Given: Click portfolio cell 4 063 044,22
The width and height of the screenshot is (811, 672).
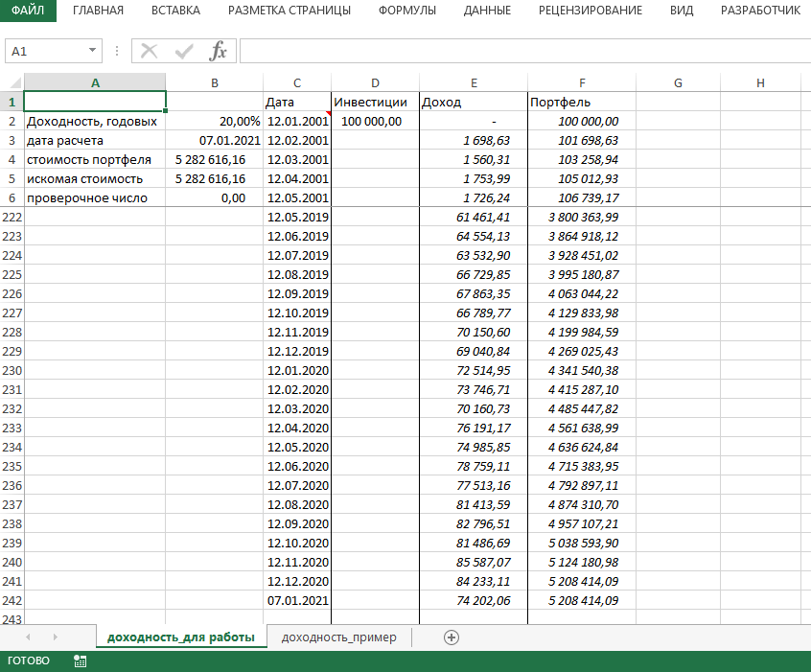Looking at the screenshot, I should coord(582,294).
